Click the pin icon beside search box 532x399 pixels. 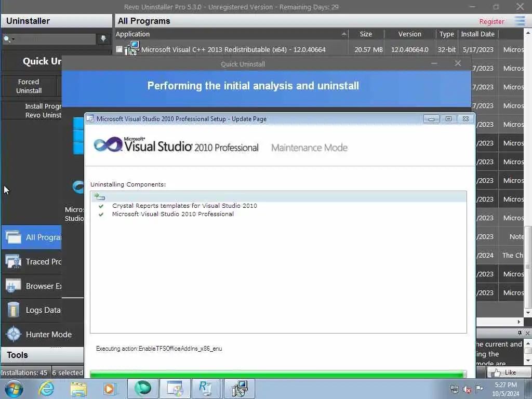103,38
